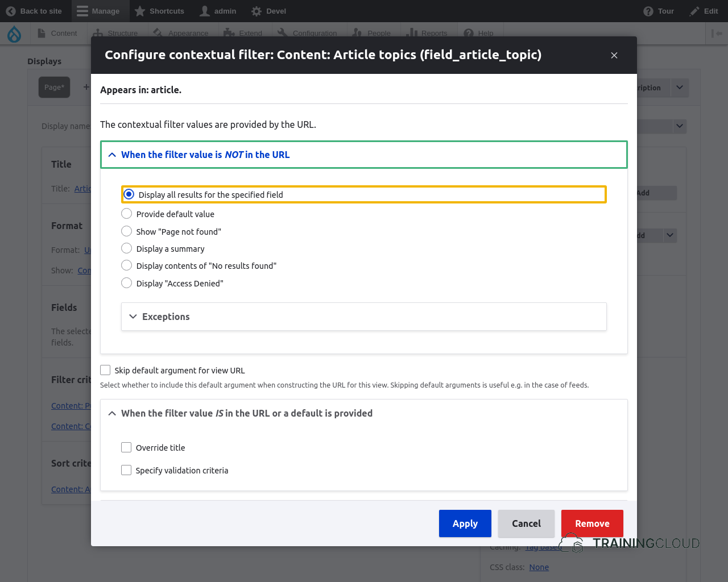Close the contextual filter dialog
The image size is (728, 582).
614,55
